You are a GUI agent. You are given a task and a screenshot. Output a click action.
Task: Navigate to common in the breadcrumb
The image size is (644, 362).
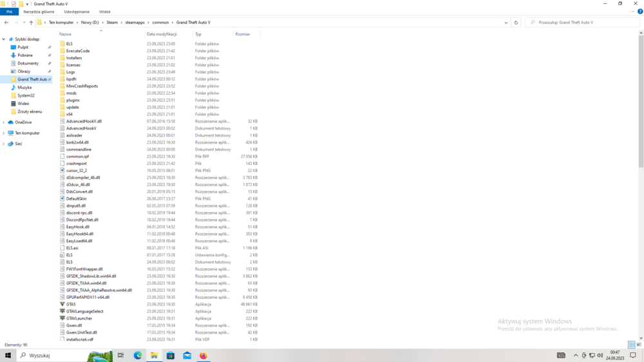[x=160, y=23]
